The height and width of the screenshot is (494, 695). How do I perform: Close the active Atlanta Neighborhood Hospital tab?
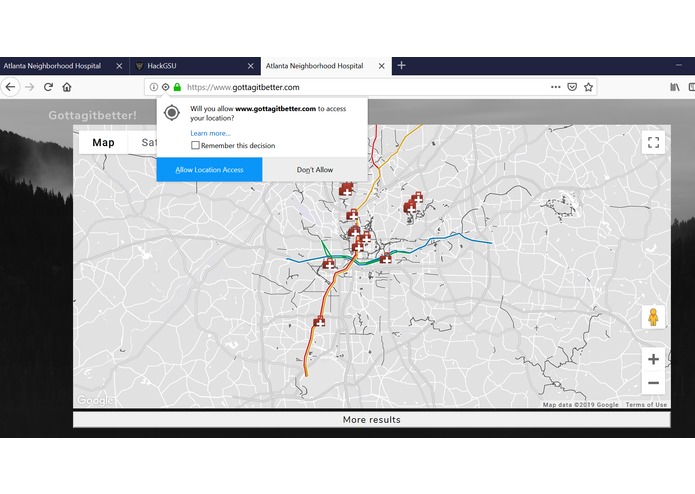click(x=382, y=66)
